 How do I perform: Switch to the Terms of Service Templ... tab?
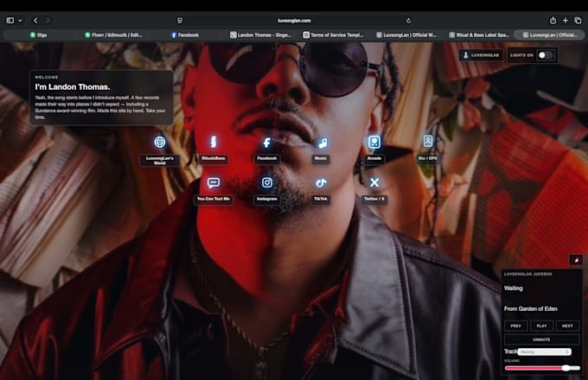pyautogui.click(x=334, y=35)
